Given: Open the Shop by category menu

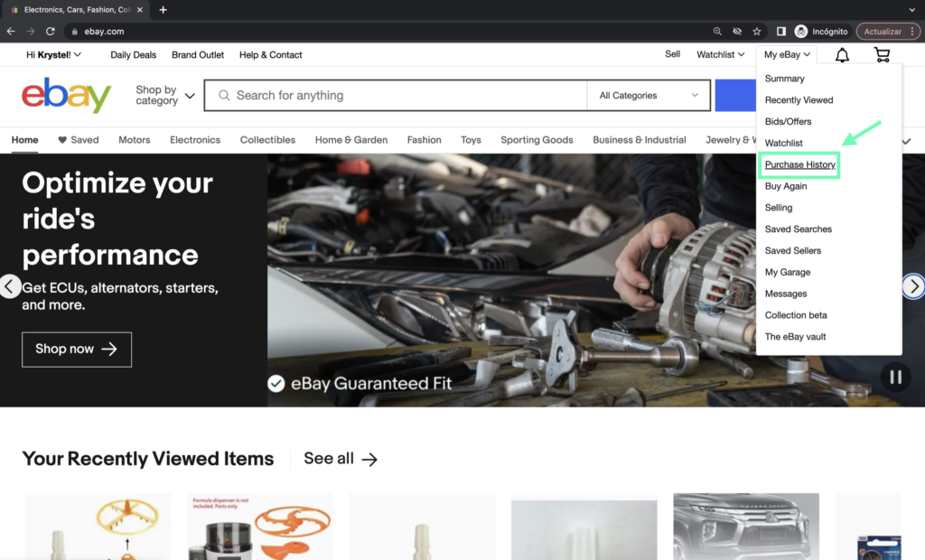Looking at the screenshot, I should coord(164,96).
